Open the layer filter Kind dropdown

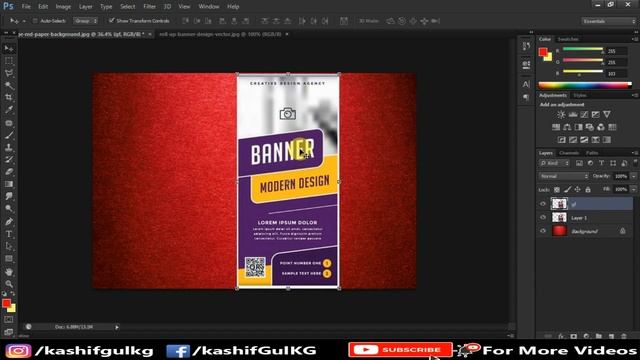pos(554,163)
